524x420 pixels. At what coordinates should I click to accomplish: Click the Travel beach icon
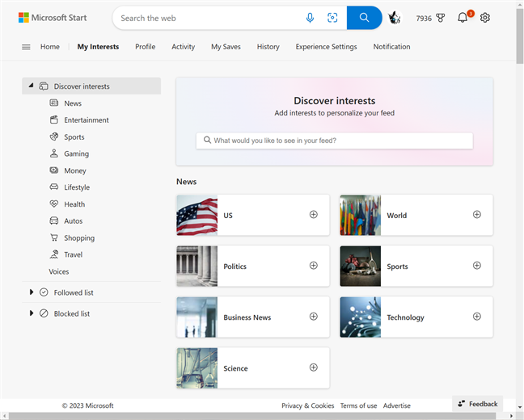pyautogui.click(x=54, y=254)
